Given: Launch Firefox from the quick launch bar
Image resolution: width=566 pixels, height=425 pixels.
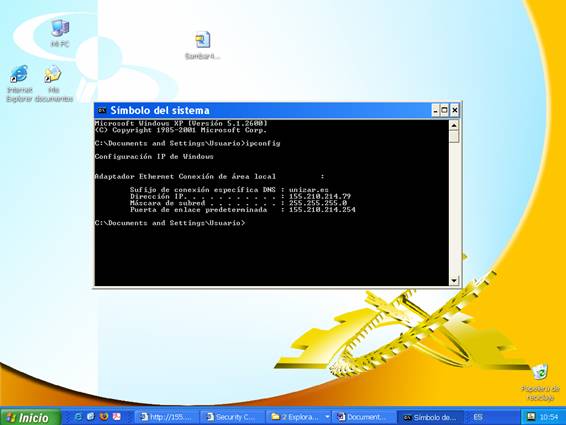Looking at the screenshot, I should [x=104, y=417].
